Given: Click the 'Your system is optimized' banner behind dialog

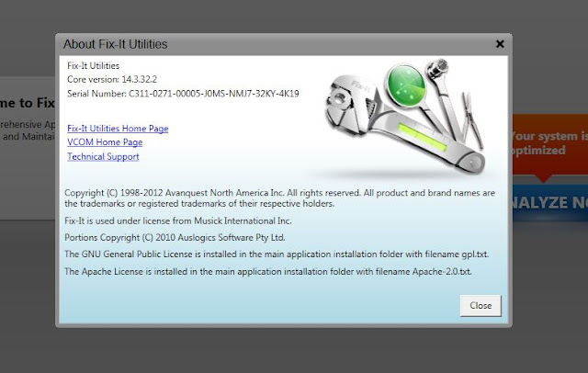Looking at the screenshot, I should [x=549, y=143].
